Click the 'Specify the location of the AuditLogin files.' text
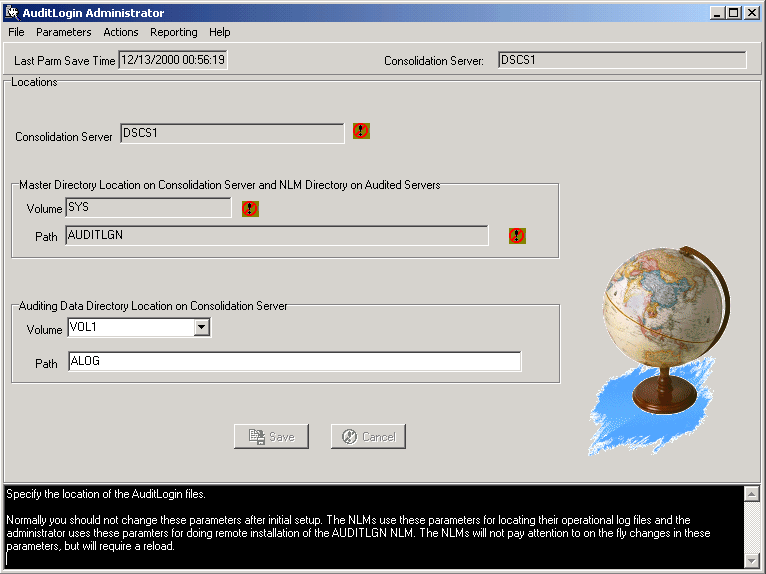The height and width of the screenshot is (574, 766). coord(106,494)
